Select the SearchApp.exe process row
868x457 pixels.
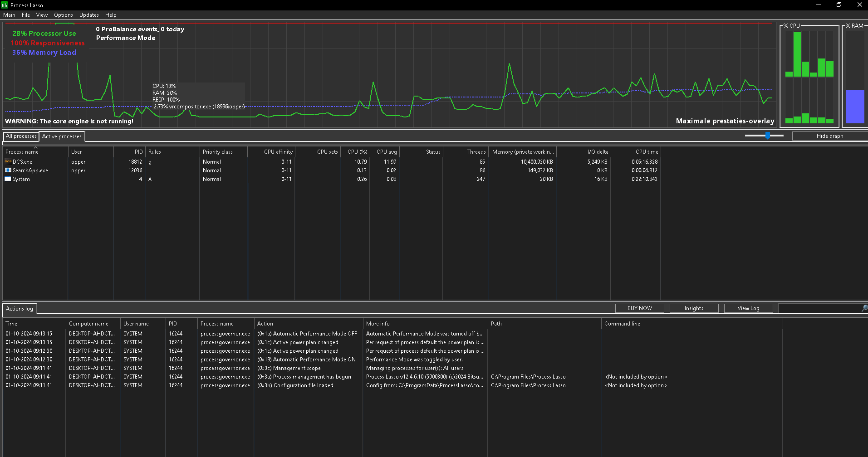point(332,170)
